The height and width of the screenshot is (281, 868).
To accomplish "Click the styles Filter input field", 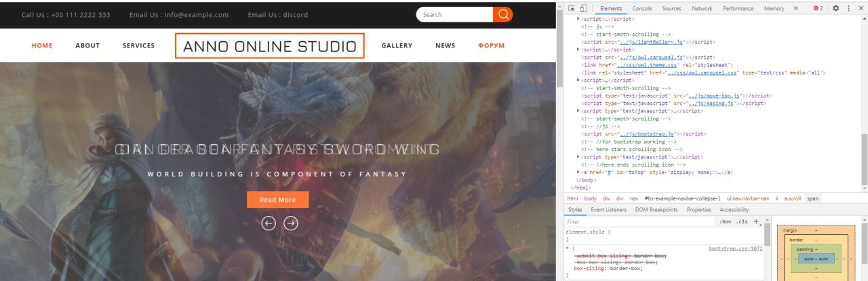I will (641, 221).
